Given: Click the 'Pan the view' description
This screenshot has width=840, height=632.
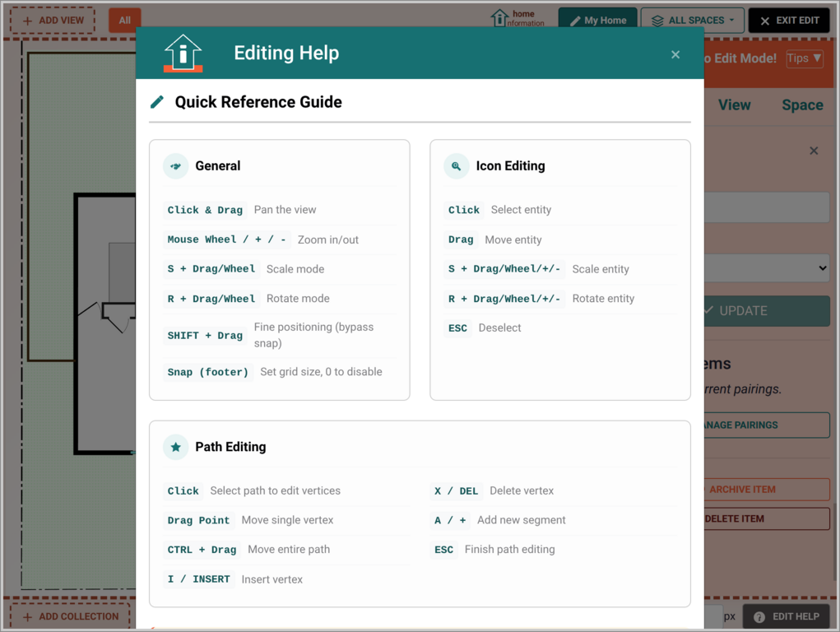Looking at the screenshot, I should [285, 210].
